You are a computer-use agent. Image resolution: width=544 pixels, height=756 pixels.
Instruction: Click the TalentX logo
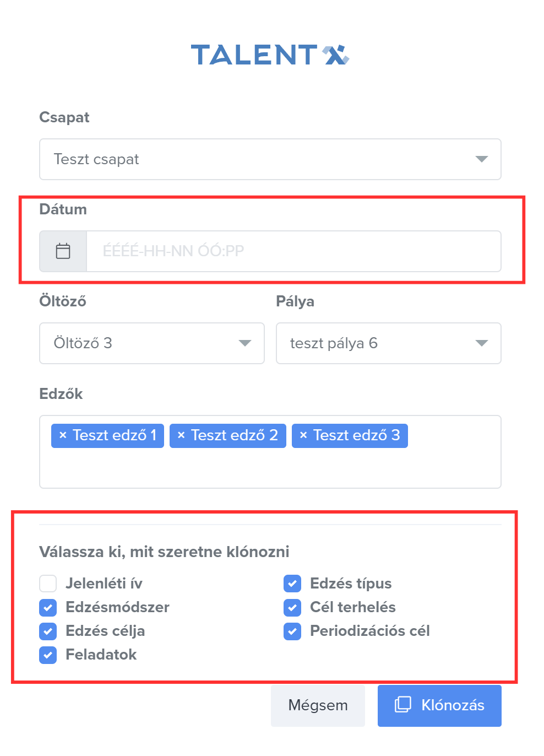(270, 55)
